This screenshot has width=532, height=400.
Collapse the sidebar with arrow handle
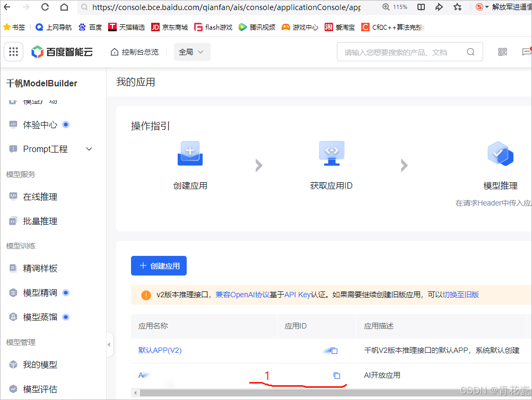[109, 344]
